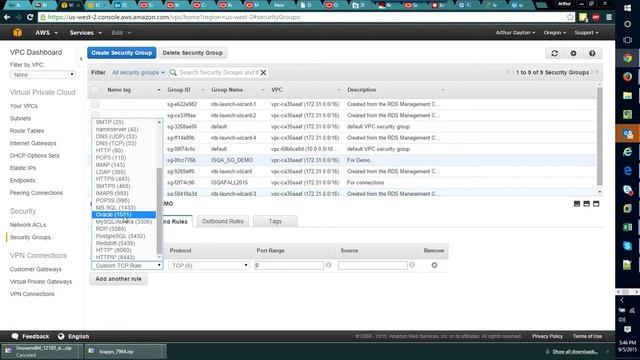Open the AWS menu dropdown

point(46,33)
